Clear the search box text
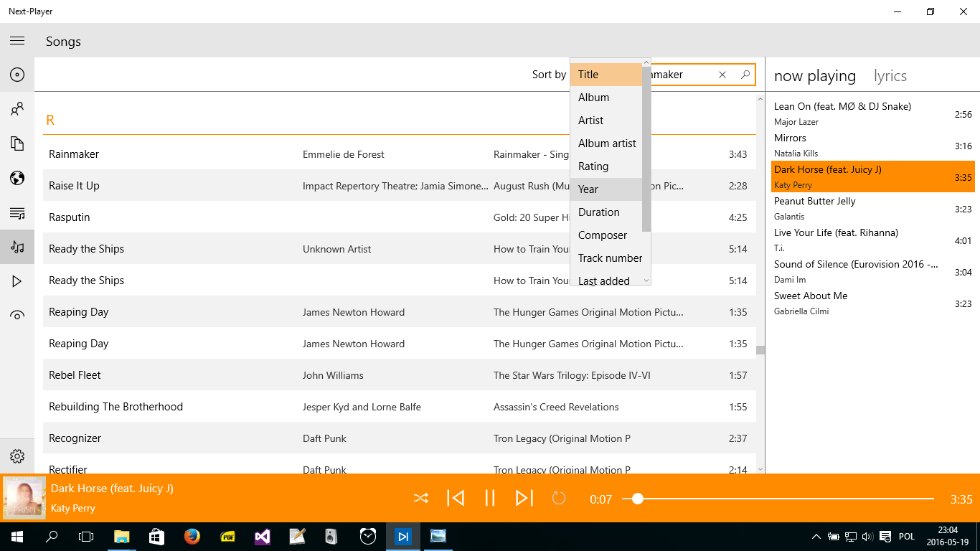This screenshot has height=551, width=980. click(722, 75)
